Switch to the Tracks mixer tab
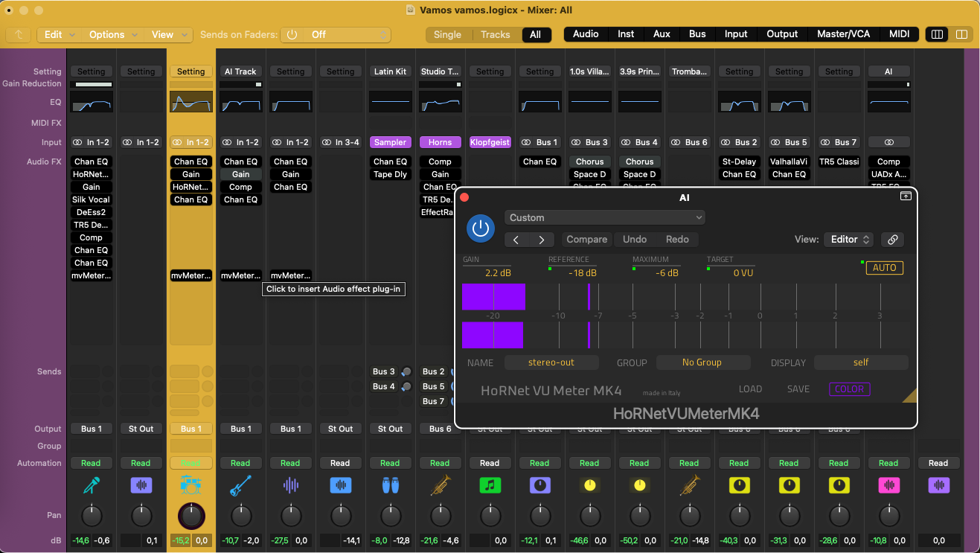The image size is (980, 553). pos(495,35)
